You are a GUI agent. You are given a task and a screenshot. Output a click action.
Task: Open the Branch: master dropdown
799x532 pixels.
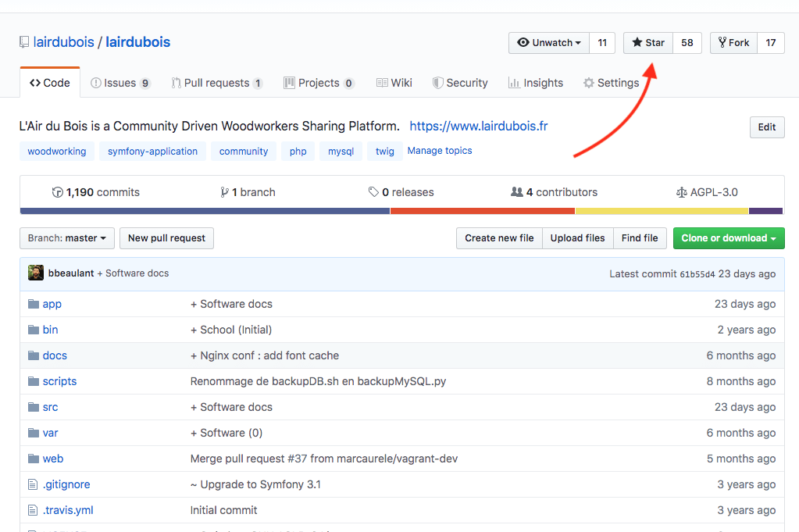[67, 238]
